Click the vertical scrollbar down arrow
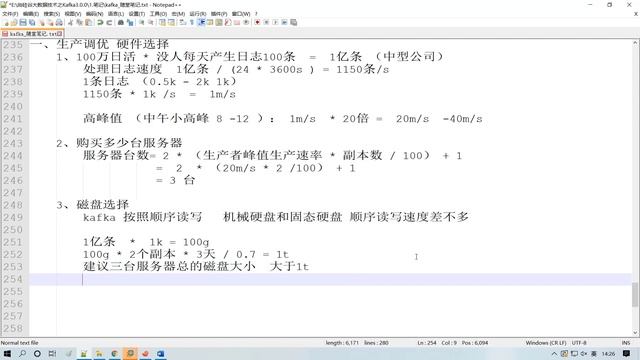Screen dimensions: 640x360 click(636, 333)
